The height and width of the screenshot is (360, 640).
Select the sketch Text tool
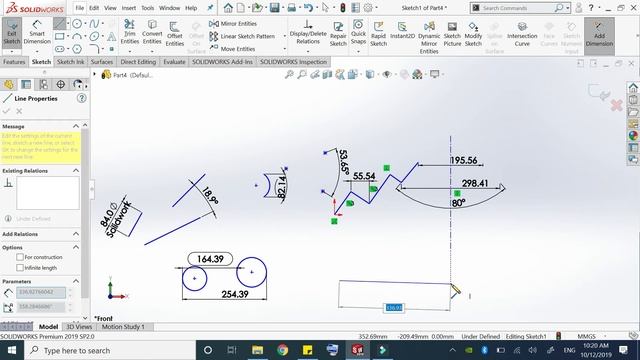(x=111, y=37)
